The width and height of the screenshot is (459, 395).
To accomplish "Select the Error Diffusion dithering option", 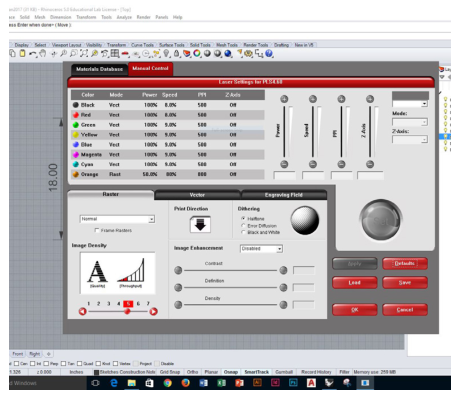I will pyautogui.click(x=243, y=226).
